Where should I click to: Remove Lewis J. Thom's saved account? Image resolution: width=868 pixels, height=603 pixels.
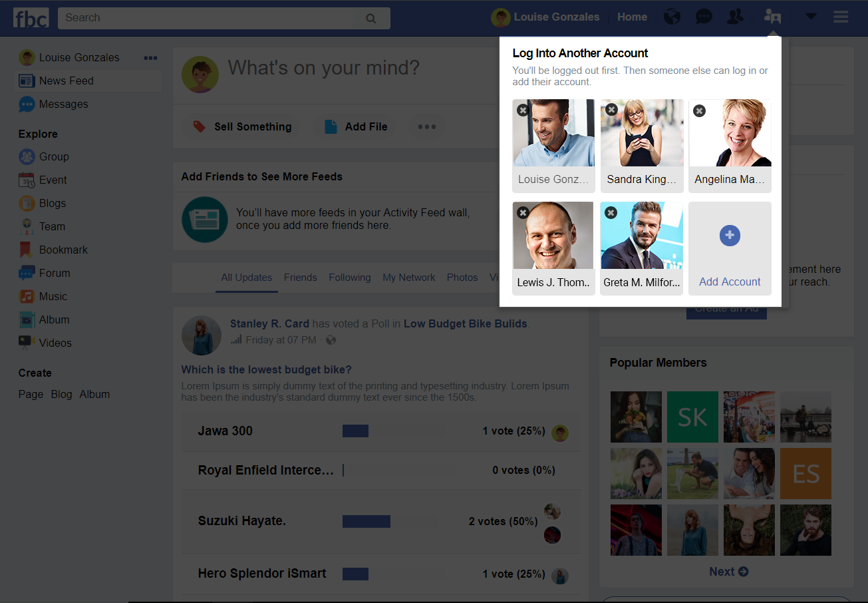click(523, 212)
